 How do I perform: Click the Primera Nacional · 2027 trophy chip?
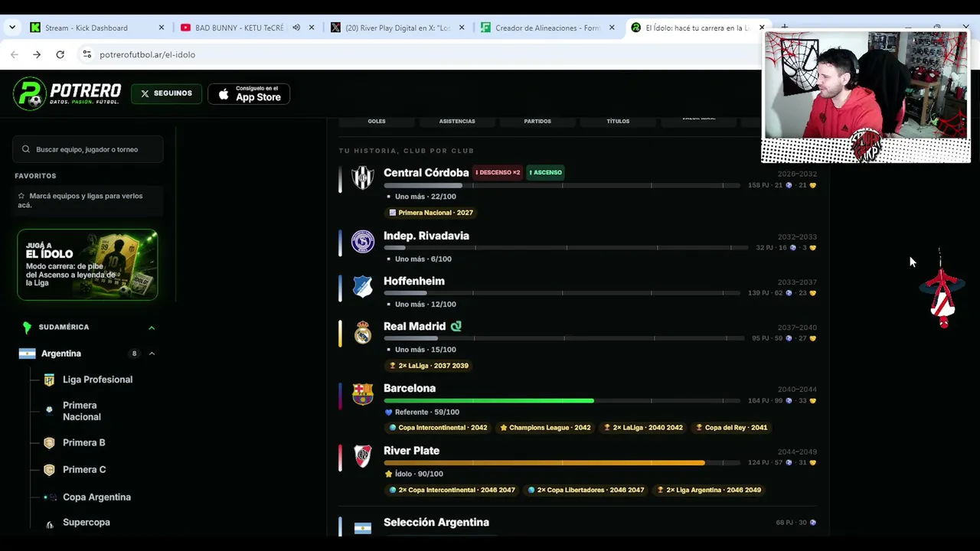pyautogui.click(x=431, y=213)
